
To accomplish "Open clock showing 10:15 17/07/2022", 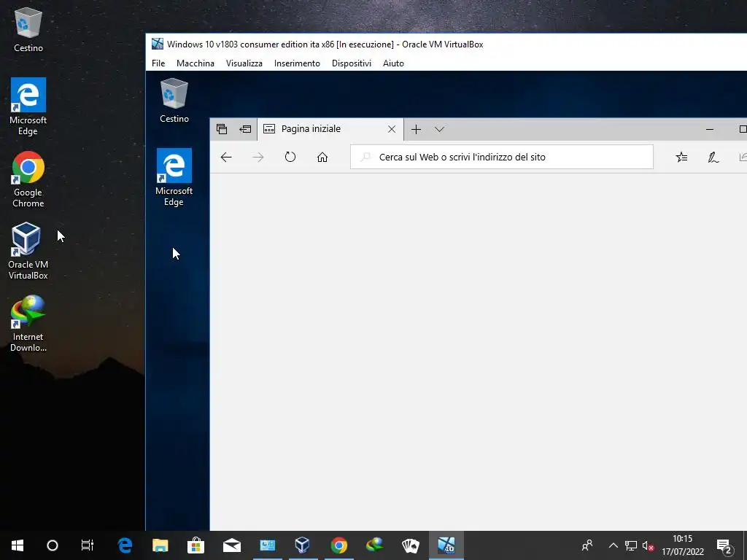I will coord(683,545).
